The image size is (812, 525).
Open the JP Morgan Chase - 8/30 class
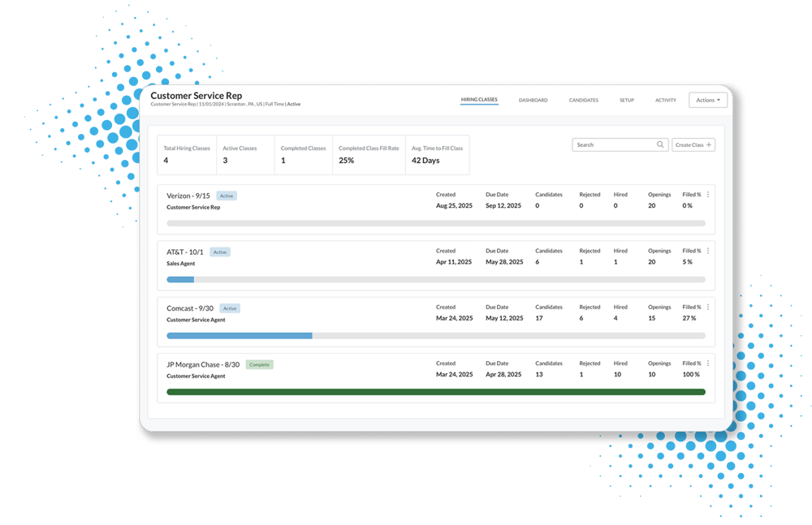203,364
